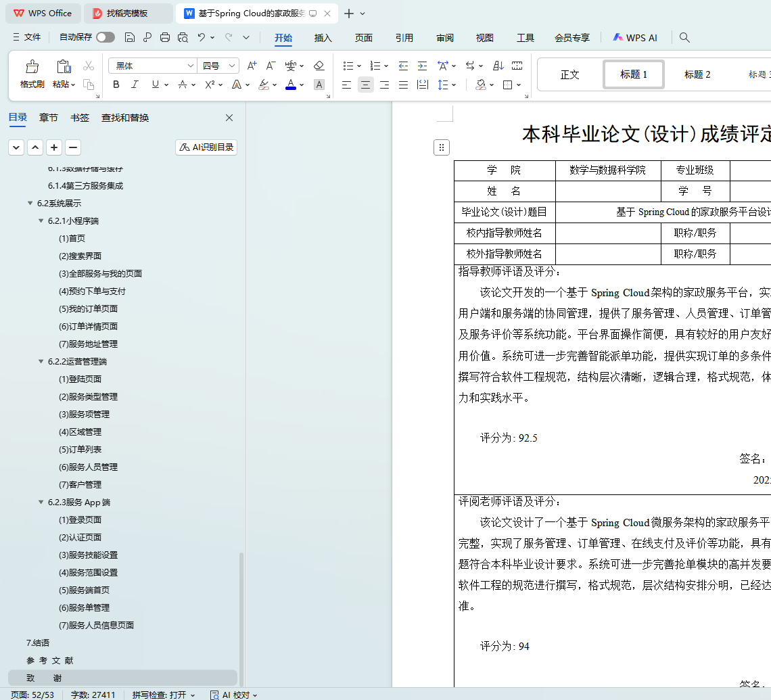
Task: Open the 插入 ribbon tab
Action: pos(323,38)
